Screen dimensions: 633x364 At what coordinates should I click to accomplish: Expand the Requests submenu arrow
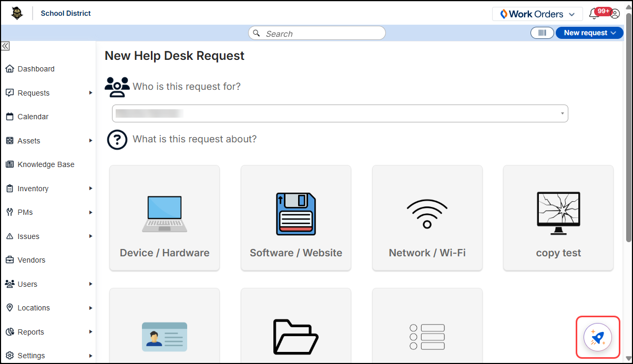pos(91,93)
